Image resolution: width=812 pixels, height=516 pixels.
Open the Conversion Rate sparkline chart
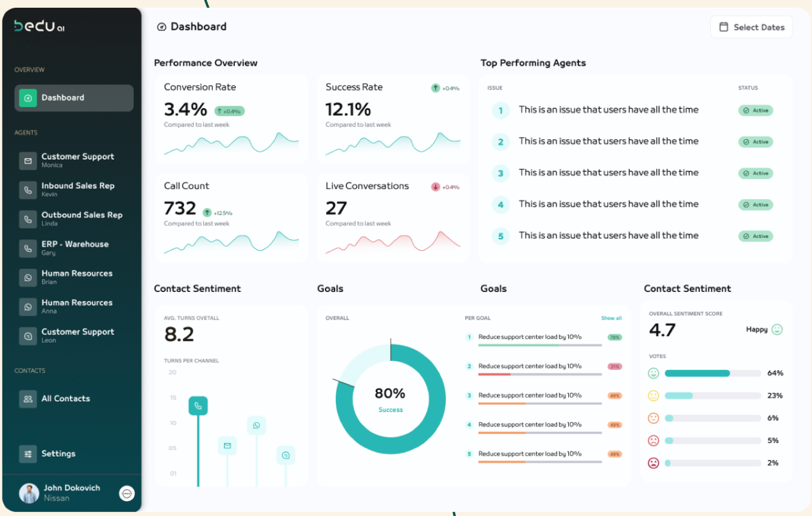pos(231,143)
